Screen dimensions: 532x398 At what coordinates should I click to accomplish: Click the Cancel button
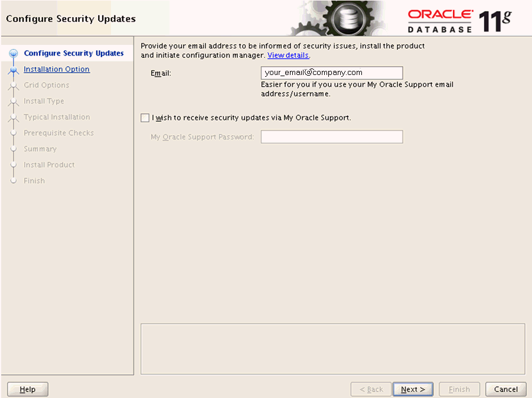pyautogui.click(x=505, y=389)
